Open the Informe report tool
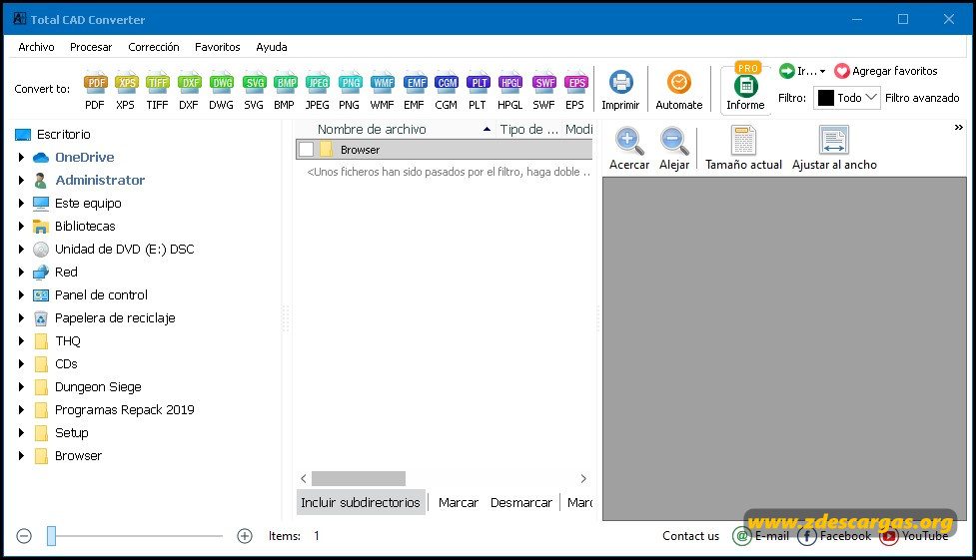Screen dimensions: 976x560 pyautogui.click(x=745, y=90)
